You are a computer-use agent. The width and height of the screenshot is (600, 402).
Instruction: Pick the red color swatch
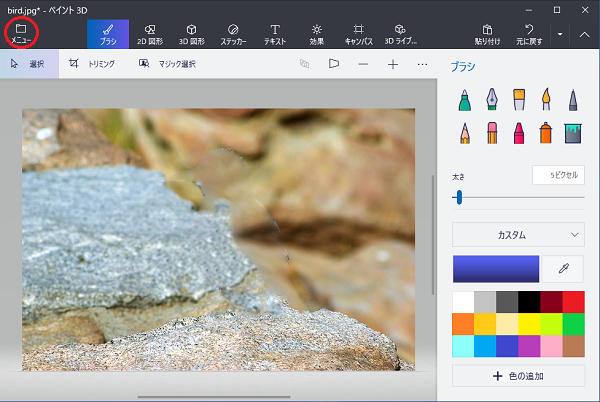[x=573, y=302]
